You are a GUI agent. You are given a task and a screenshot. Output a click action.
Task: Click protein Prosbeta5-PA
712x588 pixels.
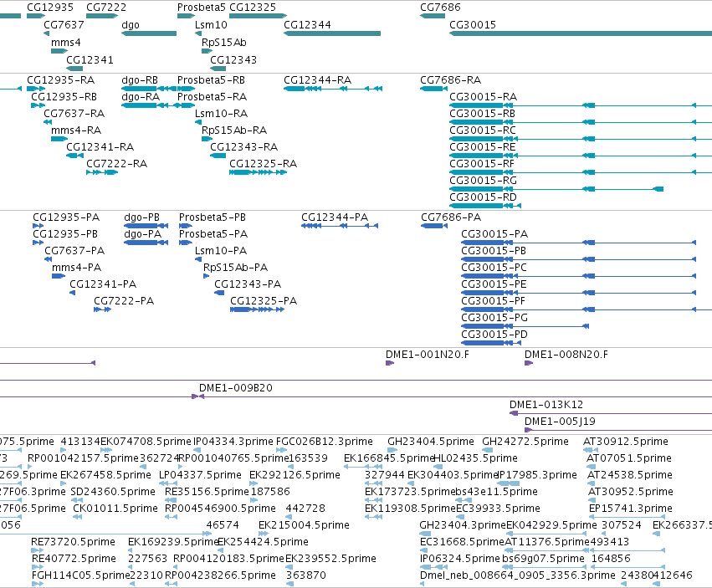pos(213,234)
